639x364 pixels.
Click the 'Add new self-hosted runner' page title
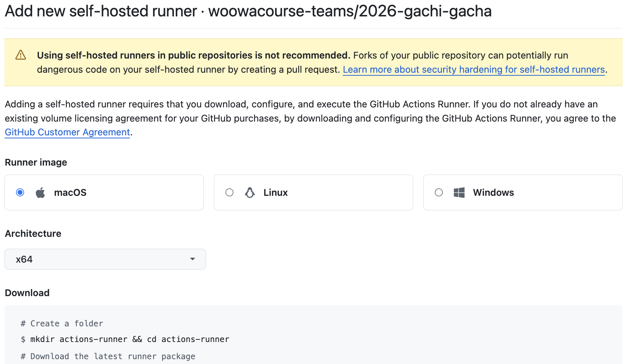point(248,11)
